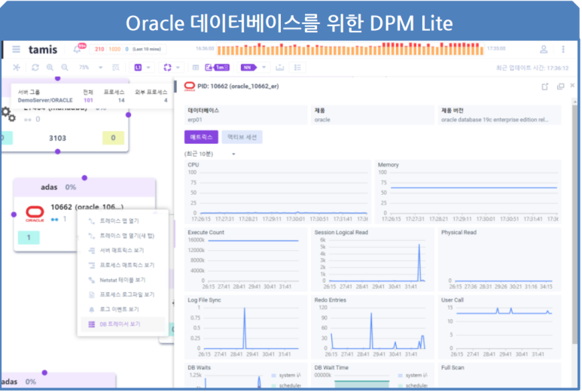Screen dimensions: 582x392
Task: Click the topology layout icon in toolbar
Action: point(17,68)
